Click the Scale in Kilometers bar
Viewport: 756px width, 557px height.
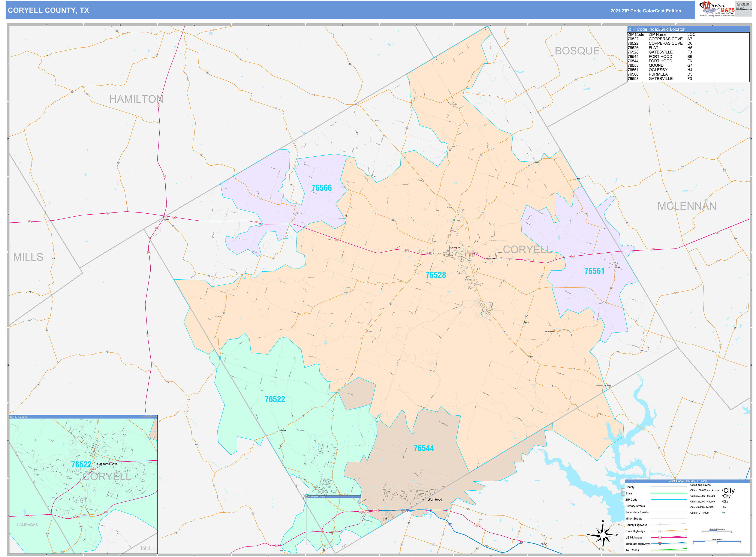[x=717, y=531]
